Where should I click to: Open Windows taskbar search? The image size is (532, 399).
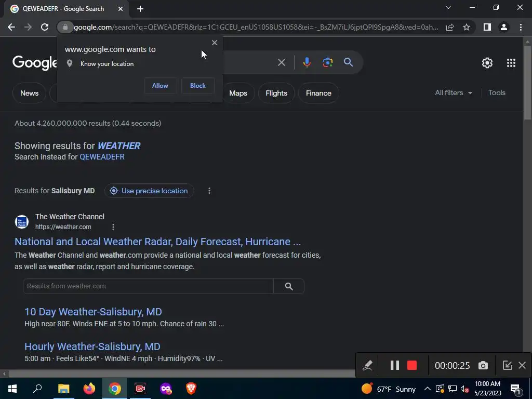(37, 389)
